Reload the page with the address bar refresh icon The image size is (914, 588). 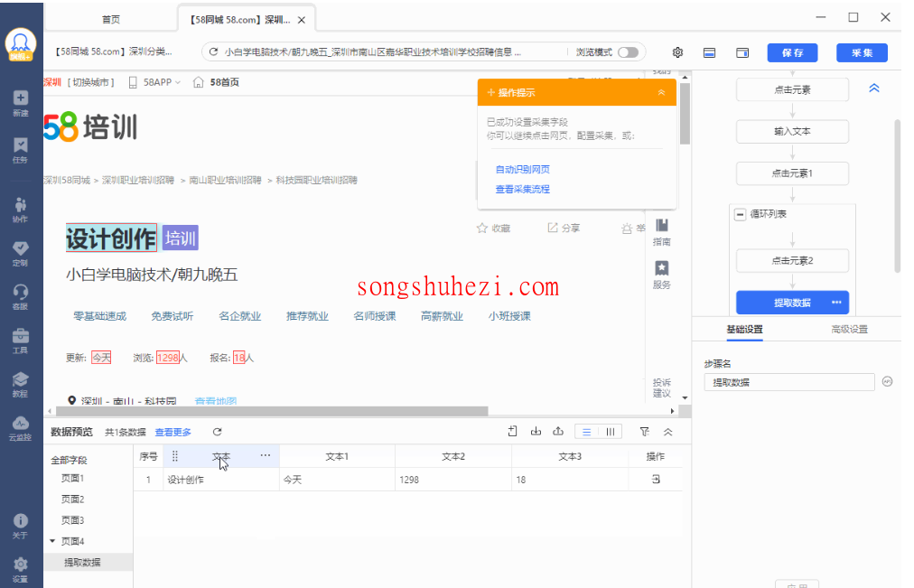(x=213, y=51)
